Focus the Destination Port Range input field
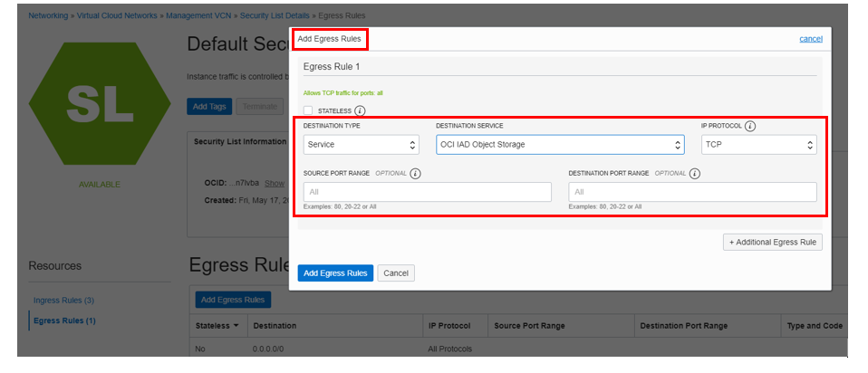The height and width of the screenshot is (373, 868). click(x=692, y=192)
